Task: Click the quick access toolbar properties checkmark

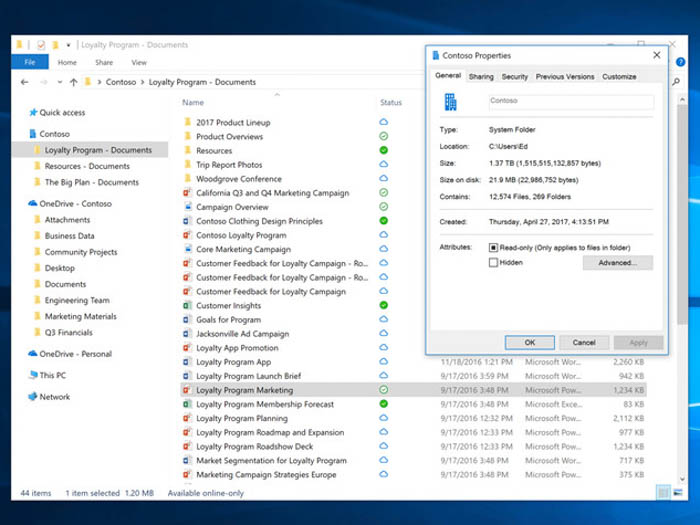Action: click(41, 45)
